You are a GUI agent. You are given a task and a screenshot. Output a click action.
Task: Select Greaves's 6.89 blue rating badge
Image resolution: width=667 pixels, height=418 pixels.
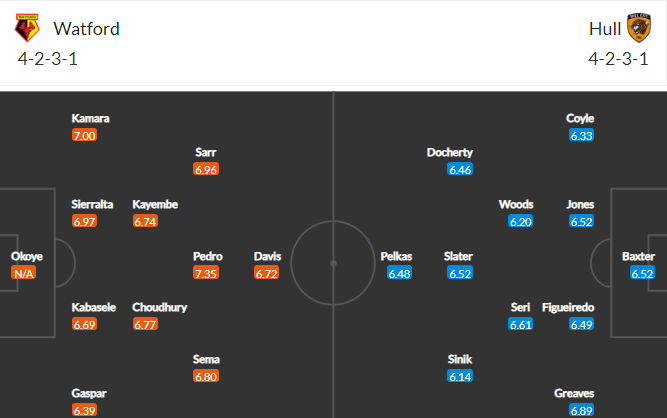point(581,410)
